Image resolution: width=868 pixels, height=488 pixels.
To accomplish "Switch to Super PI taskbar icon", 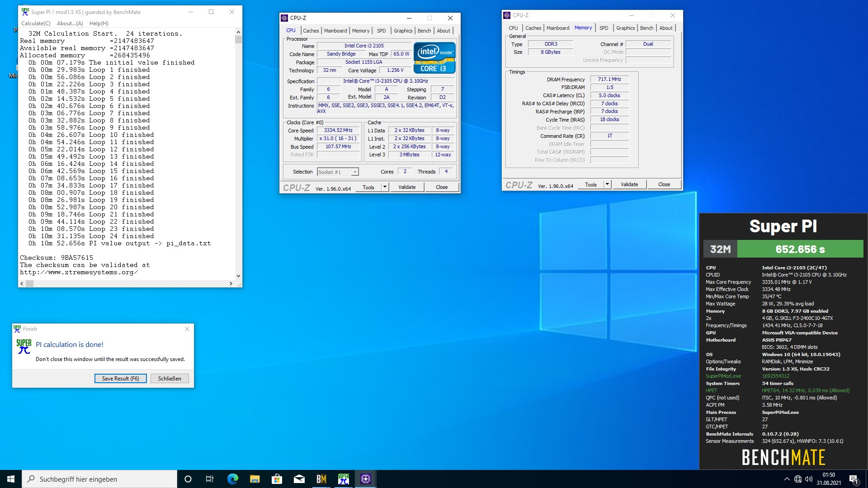I will (x=343, y=479).
